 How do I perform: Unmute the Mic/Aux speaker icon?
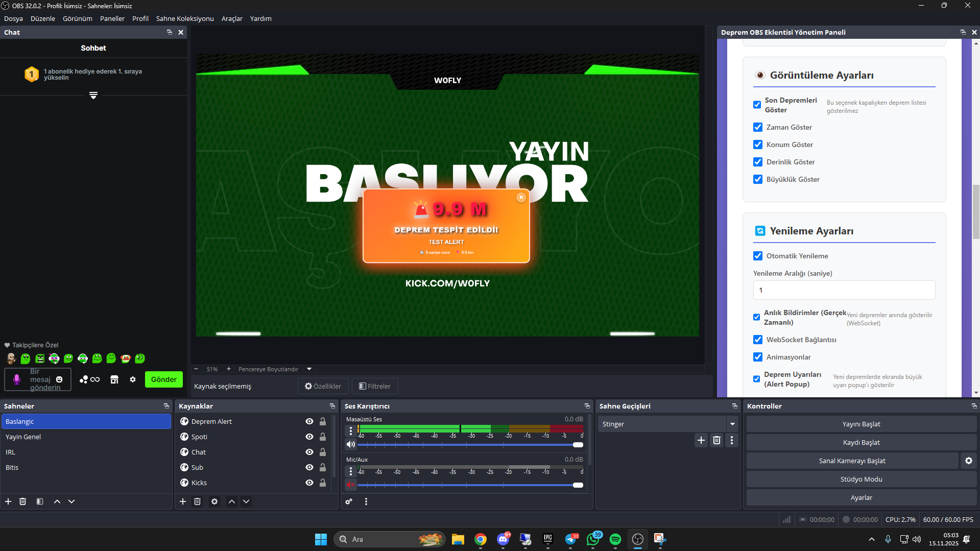(x=350, y=485)
